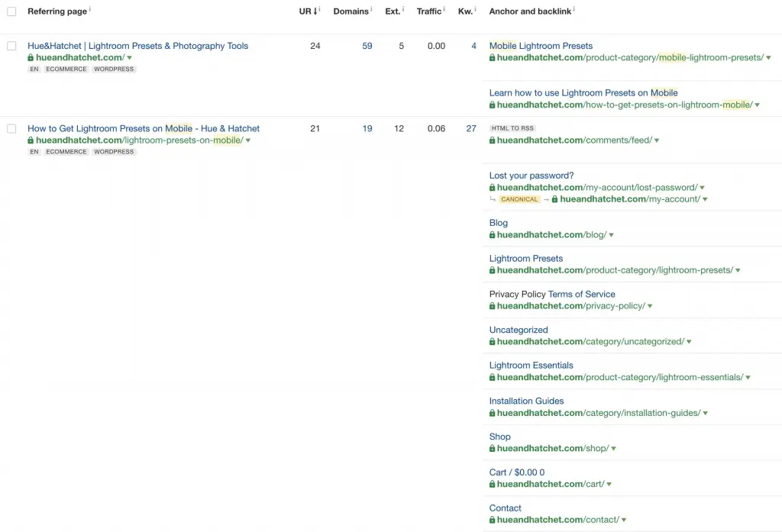This screenshot has height=532, width=782.
Task: Show info tooltip next to Domains
Action: click(372, 9)
